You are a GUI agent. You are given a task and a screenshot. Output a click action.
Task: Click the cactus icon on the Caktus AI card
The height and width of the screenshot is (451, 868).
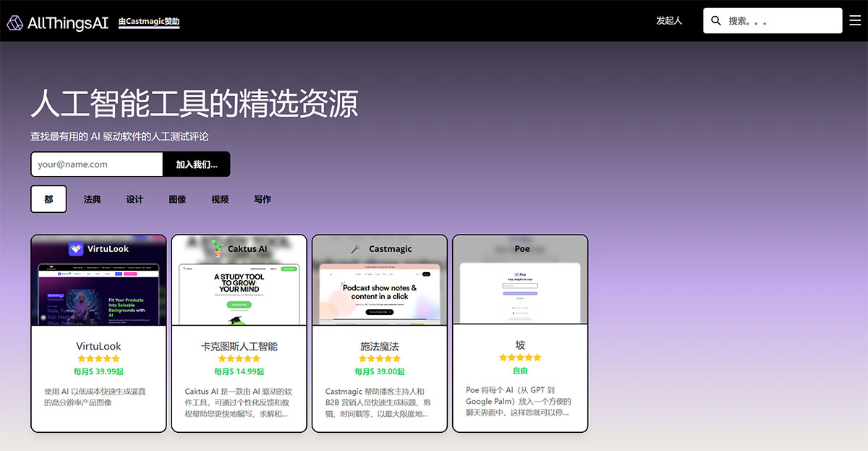coord(216,248)
